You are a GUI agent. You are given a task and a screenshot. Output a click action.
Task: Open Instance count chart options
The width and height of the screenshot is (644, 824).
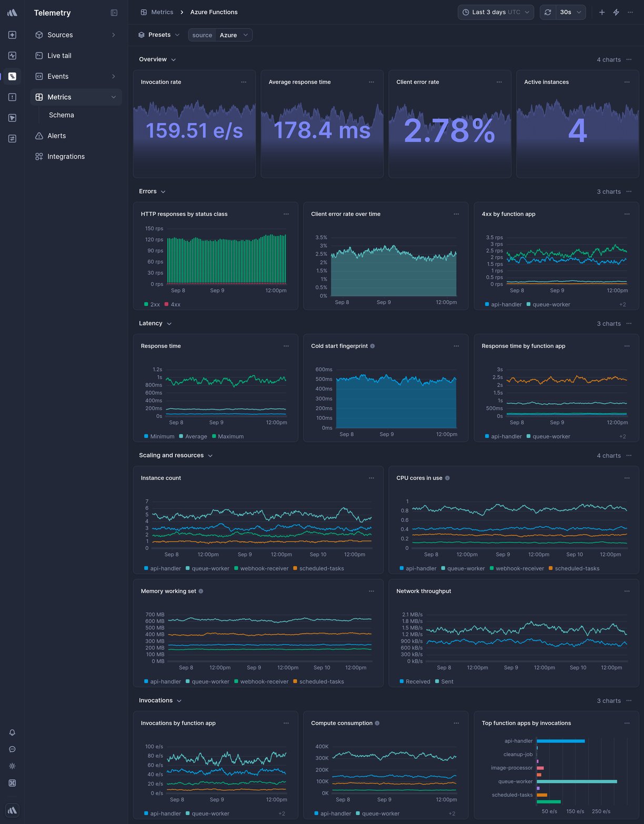click(x=371, y=478)
